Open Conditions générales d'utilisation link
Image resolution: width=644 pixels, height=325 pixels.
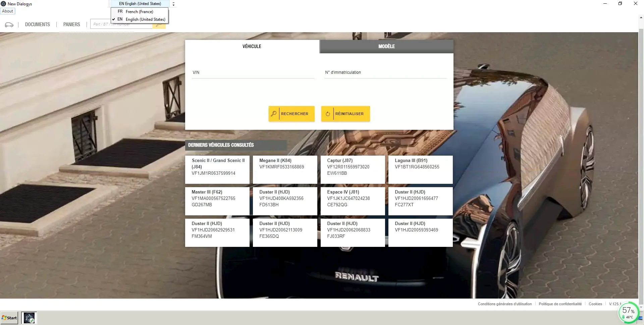point(504,304)
